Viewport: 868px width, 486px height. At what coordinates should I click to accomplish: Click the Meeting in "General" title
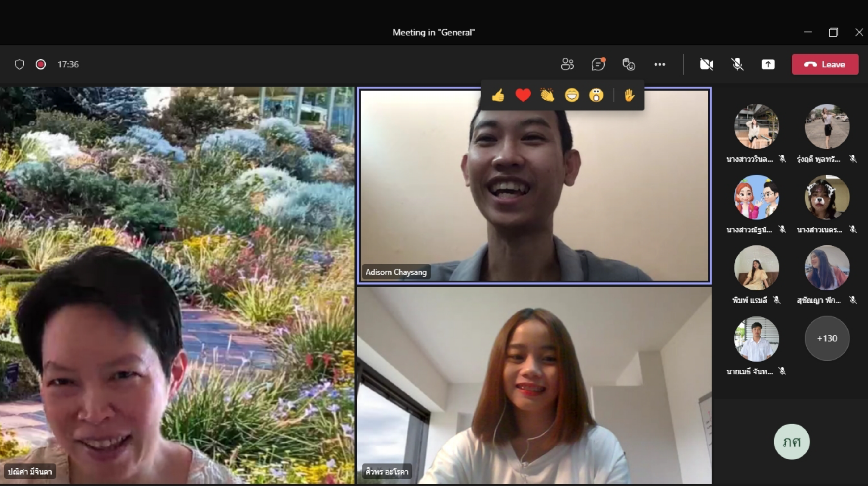(434, 32)
